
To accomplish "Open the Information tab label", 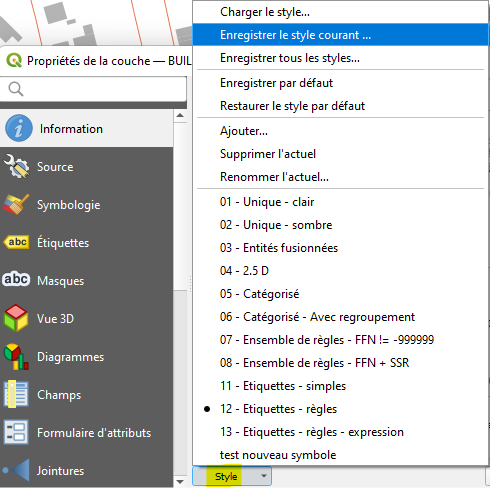I will (71, 129).
